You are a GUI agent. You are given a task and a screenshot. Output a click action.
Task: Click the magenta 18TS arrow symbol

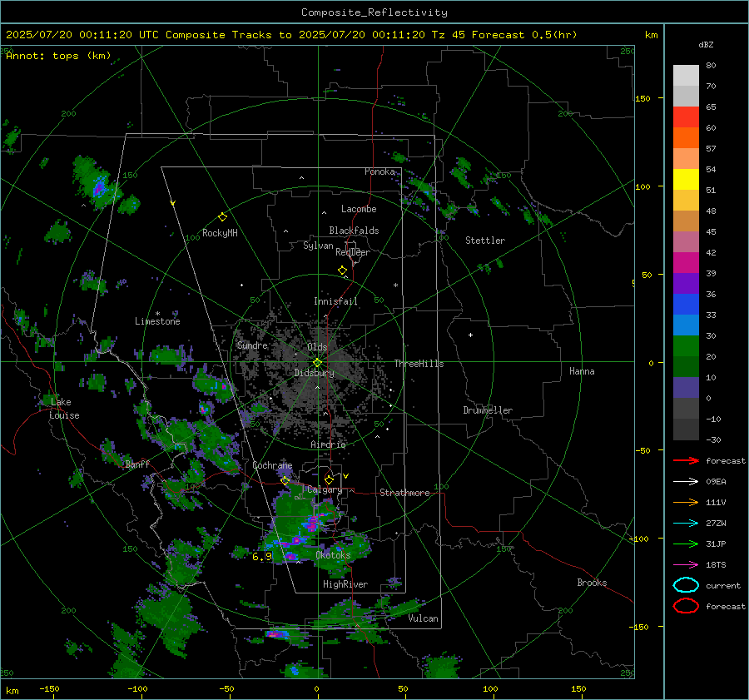point(686,565)
